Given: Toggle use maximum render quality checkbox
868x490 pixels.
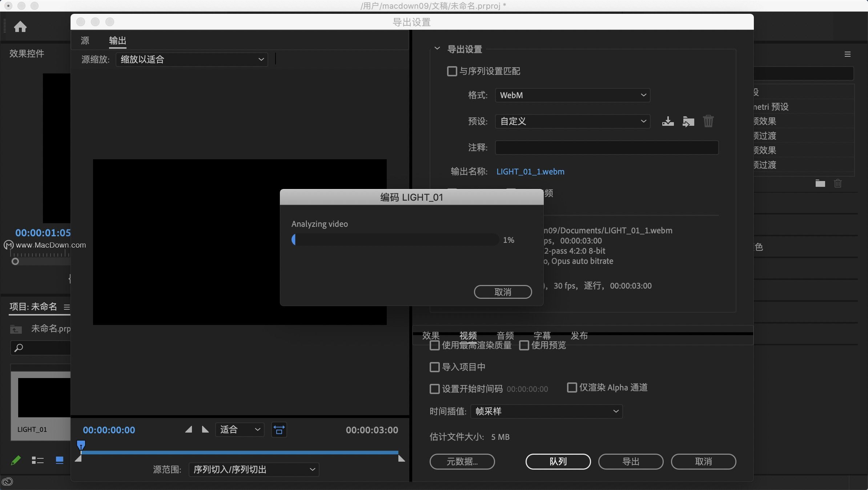Looking at the screenshot, I should click(x=435, y=345).
